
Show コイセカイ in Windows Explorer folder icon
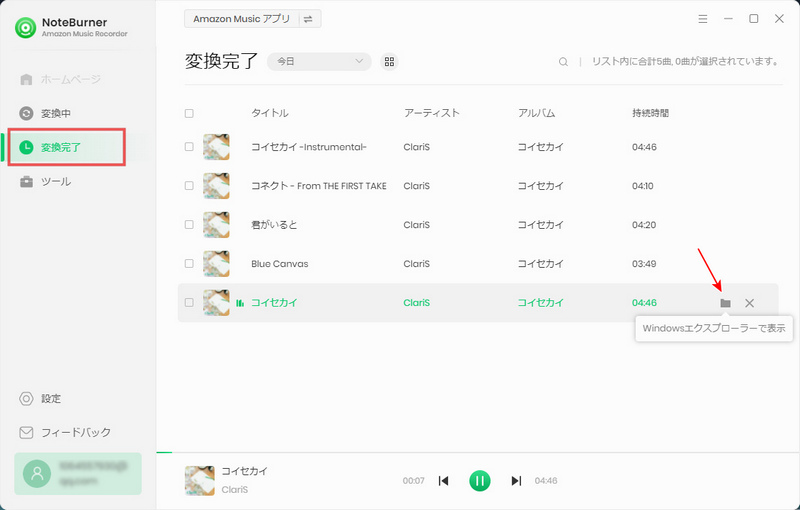coord(725,303)
